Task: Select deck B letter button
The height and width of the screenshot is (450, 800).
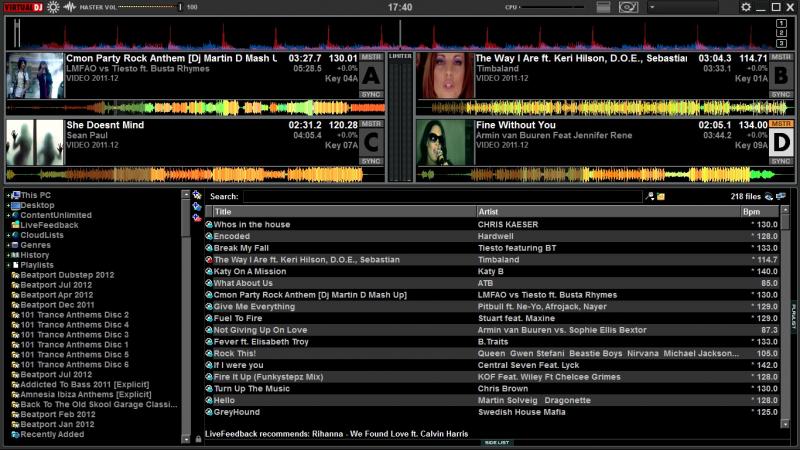Action: (781, 76)
